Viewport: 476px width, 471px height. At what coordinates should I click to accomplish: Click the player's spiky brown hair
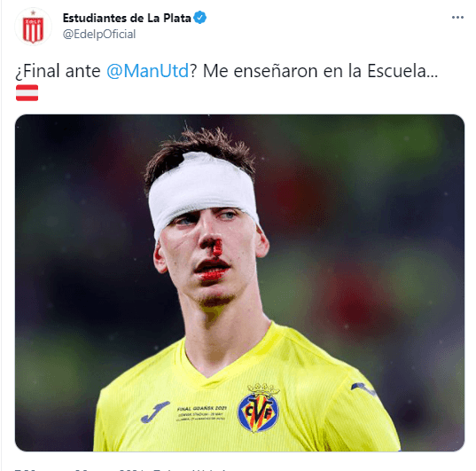(199, 152)
